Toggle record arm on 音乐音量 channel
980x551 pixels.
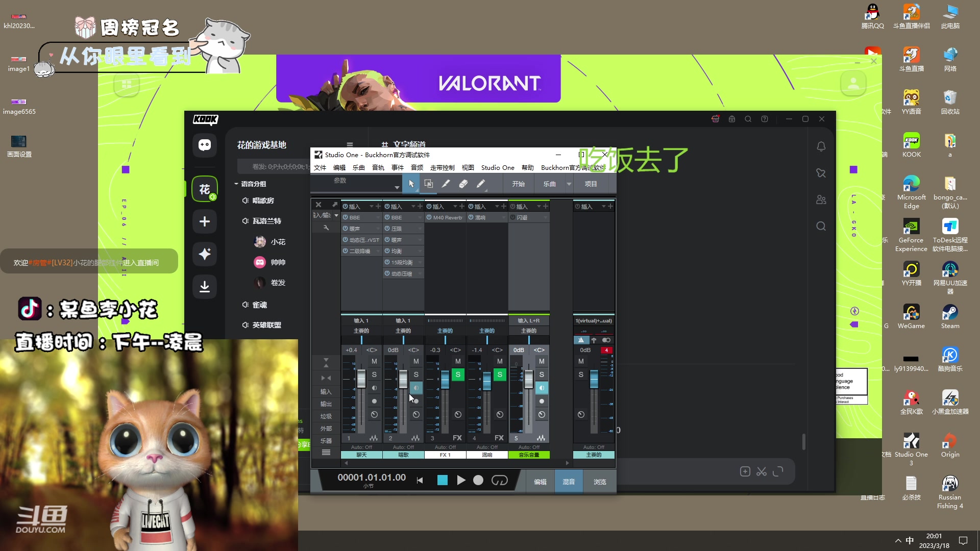point(542,402)
